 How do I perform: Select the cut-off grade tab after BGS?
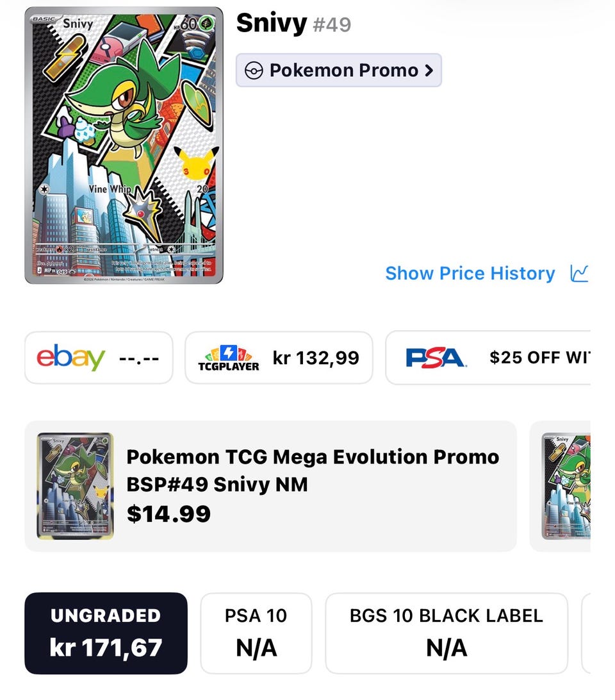click(586, 633)
